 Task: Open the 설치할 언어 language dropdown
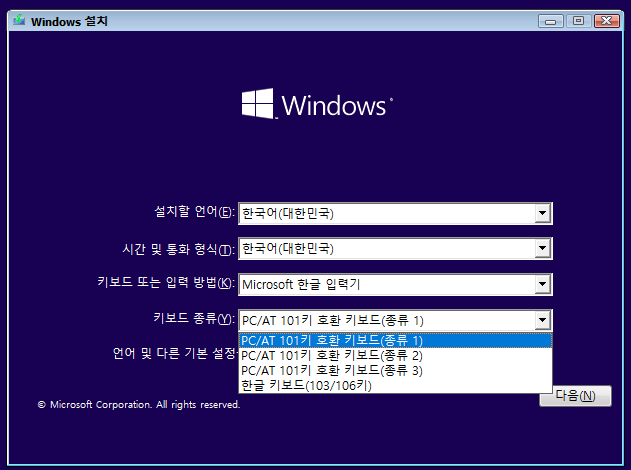(x=395, y=213)
